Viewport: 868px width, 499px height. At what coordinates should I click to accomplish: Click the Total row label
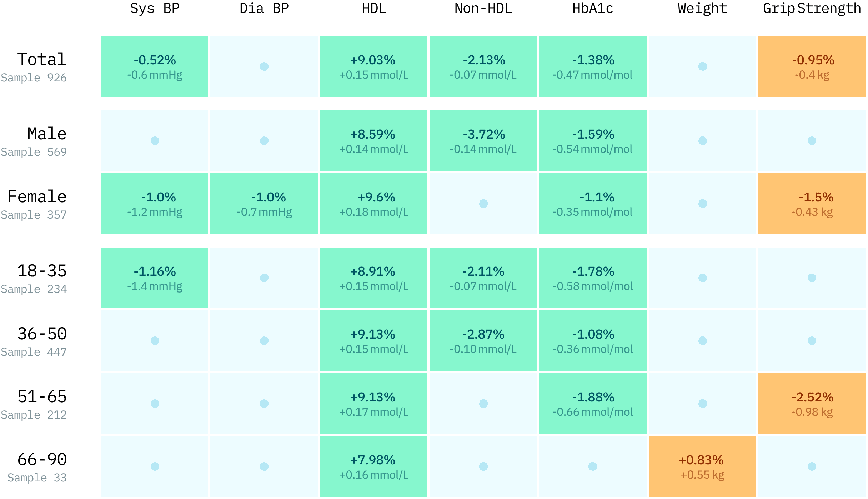[x=42, y=60]
